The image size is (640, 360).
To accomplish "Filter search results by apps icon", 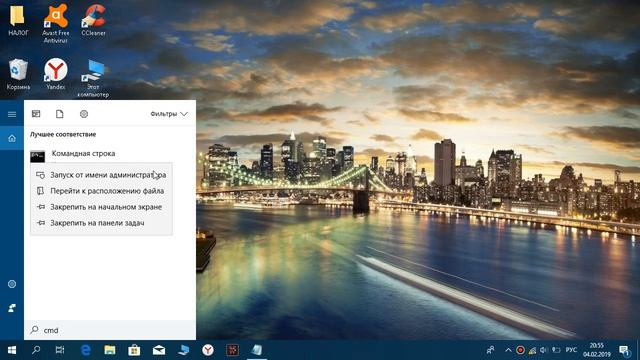I will pyautogui.click(x=36, y=114).
